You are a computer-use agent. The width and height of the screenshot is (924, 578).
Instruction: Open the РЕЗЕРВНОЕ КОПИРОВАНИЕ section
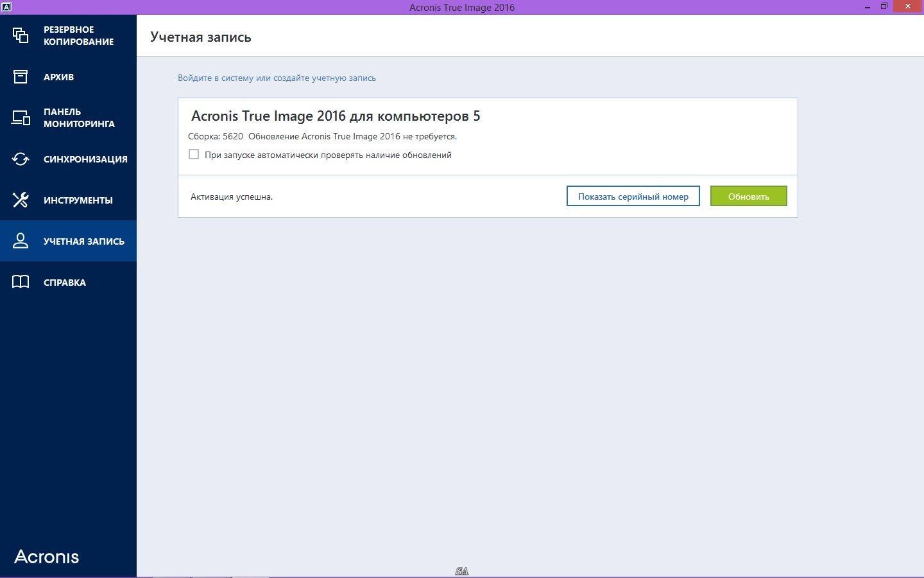[68, 35]
